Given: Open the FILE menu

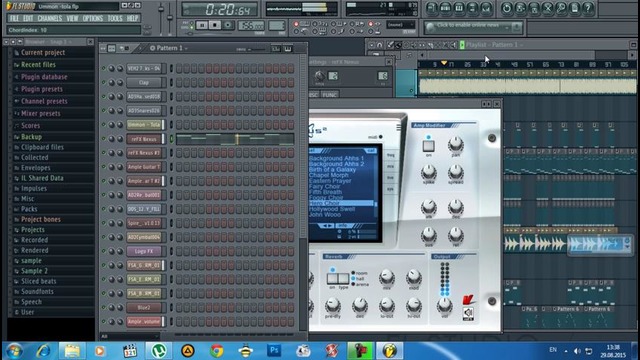Looking at the screenshot, I should (14, 18).
